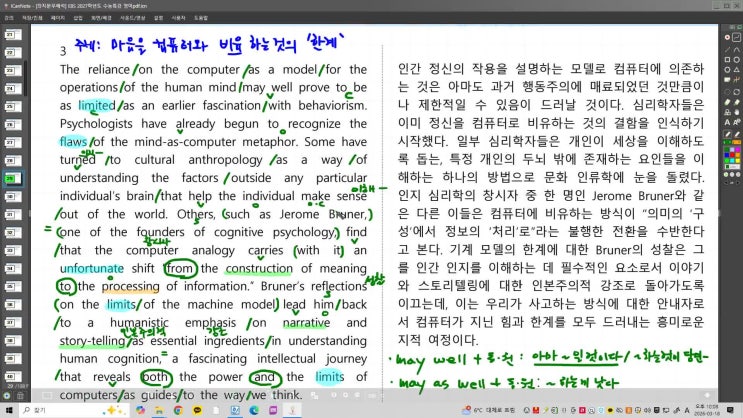Click the taskbar search box
Viewport: 743px width, 418px height.
coord(60,410)
